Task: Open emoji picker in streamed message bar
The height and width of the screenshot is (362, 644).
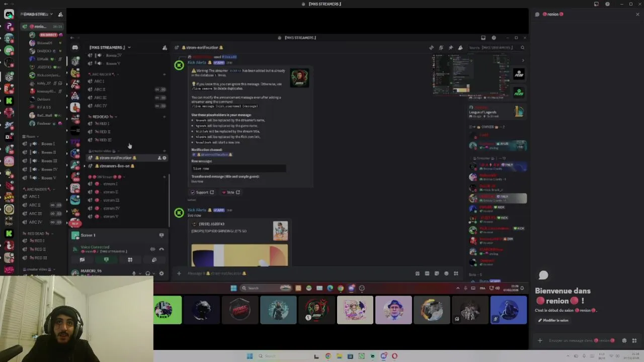Action: coord(446,274)
